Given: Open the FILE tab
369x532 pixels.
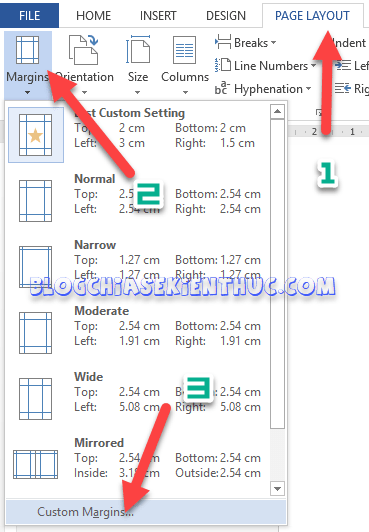Looking at the screenshot, I should click(x=30, y=16).
